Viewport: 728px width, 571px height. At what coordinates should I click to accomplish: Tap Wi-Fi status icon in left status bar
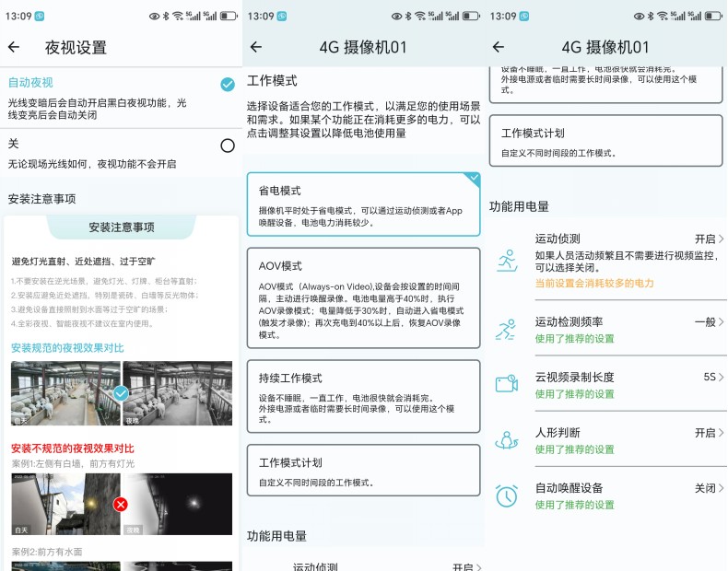pyautogui.click(x=178, y=17)
